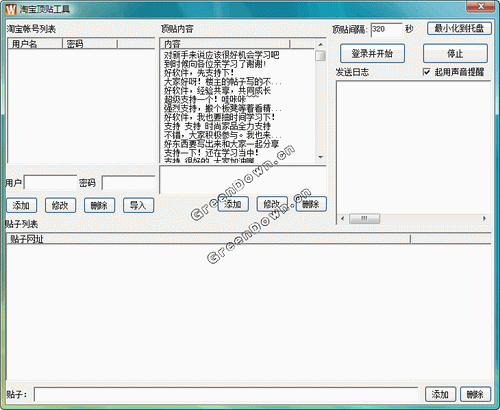Click the app icon in title bar
500x410 pixels.
point(11,9)
